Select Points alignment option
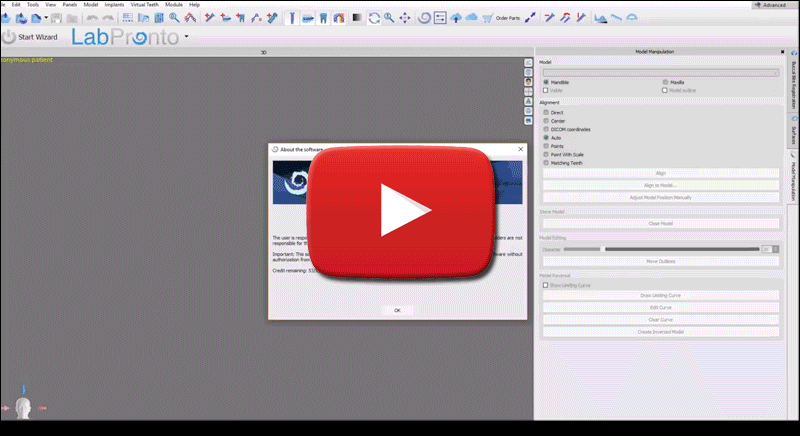Image resolution: width=800 pixels, height=436 pixels. 546,146
